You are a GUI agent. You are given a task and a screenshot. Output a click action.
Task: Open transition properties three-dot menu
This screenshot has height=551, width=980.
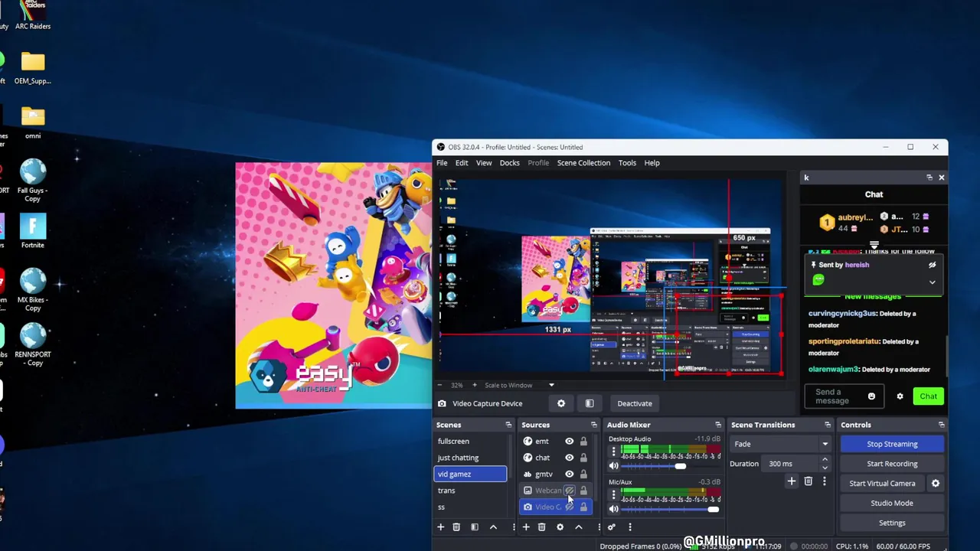(x=825, y=481)
